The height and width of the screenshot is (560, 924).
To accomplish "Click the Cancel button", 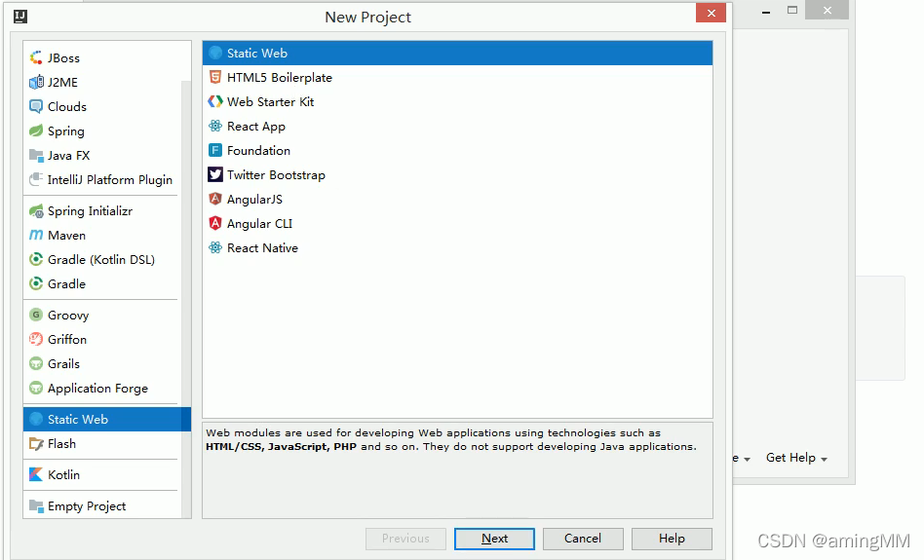I will point(583,539).
